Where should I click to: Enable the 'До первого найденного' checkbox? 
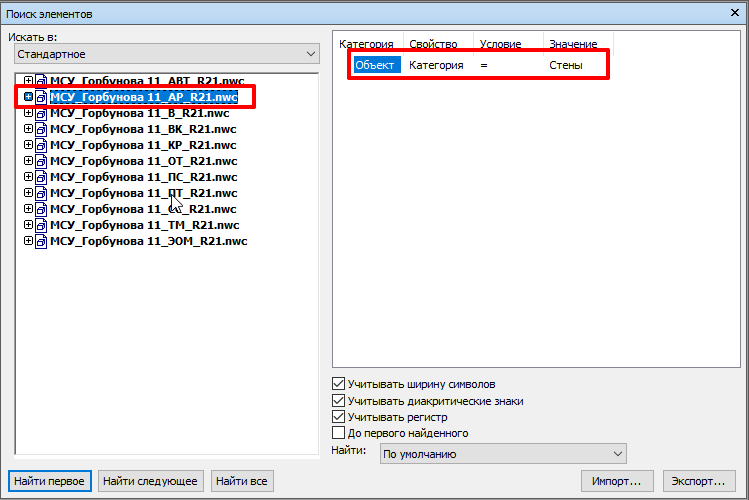coord(338,433)
